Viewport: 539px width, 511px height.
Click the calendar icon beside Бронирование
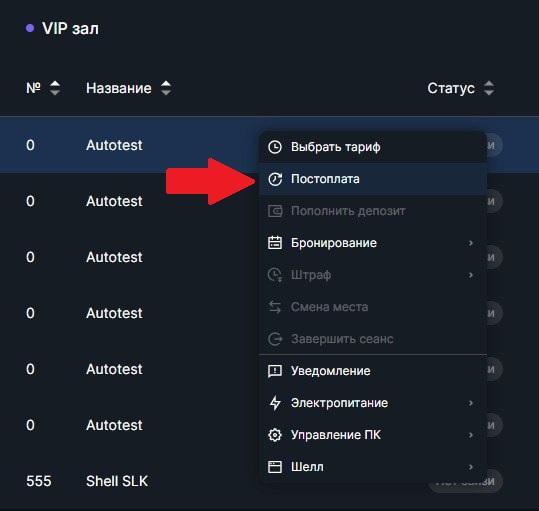click(x=275, y=243)
